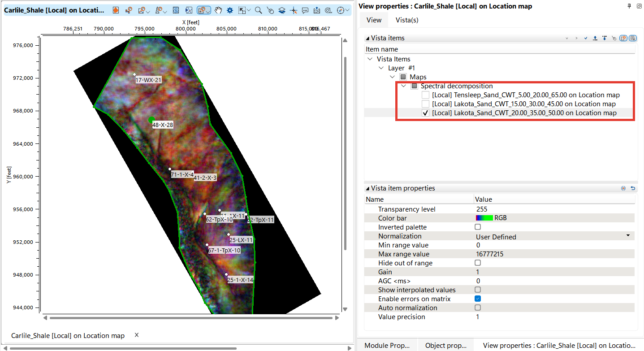This screenshot has width=644, height=351.
Task: Open the view settings gear icon
Action: click(x=229, y=10)
